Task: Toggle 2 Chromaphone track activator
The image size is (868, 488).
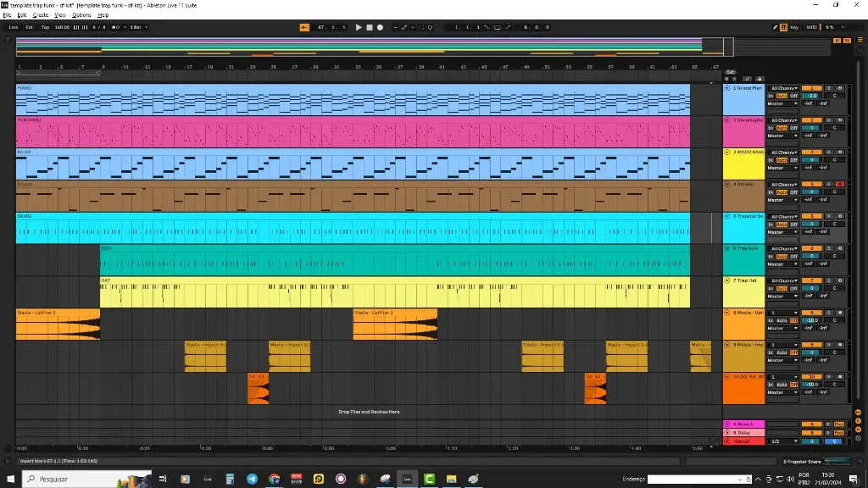Action: click(x=811, y=120)
